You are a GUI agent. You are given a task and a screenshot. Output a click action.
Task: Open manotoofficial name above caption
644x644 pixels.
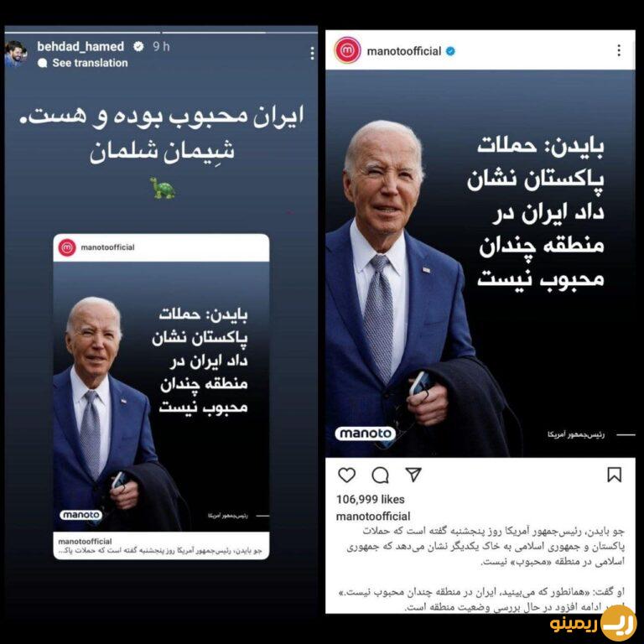[x=373, y=517]
